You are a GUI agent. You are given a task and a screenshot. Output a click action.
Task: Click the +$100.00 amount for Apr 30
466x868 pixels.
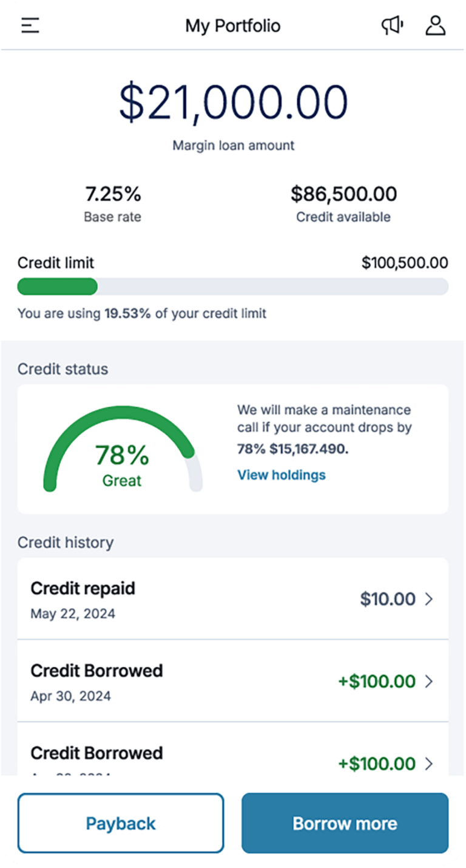click(x=376, y=681)
